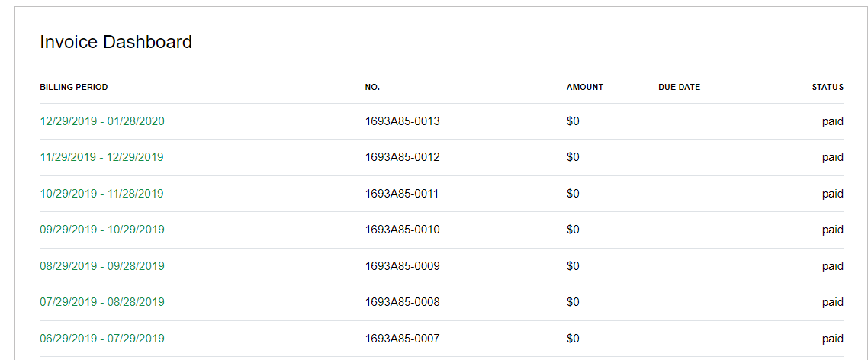The height and width of the screenshot is (360, 868).
Task: View the 09/29/2019 - 10/29/2019 invoice
Action: pos(101,230)
